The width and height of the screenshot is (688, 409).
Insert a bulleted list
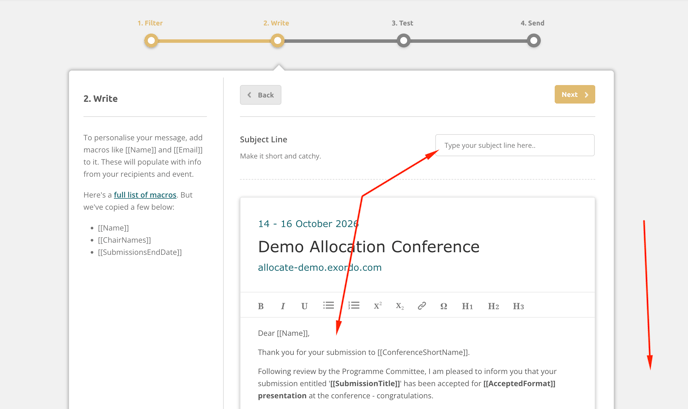(328, 306)
